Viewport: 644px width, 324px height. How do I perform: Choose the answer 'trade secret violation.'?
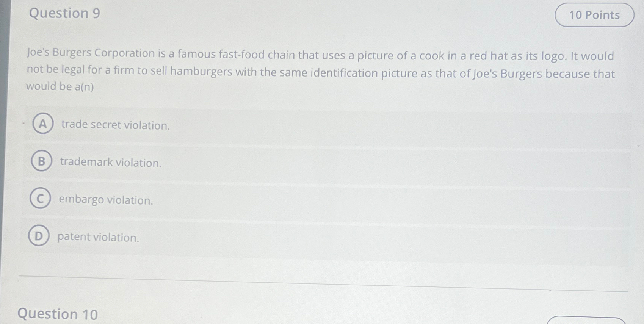115,125
